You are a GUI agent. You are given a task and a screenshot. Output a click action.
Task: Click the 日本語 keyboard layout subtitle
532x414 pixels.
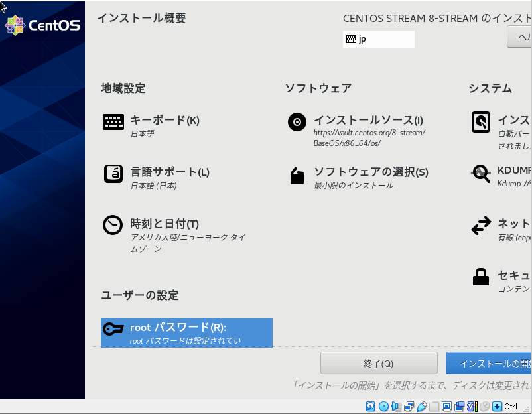143,134
